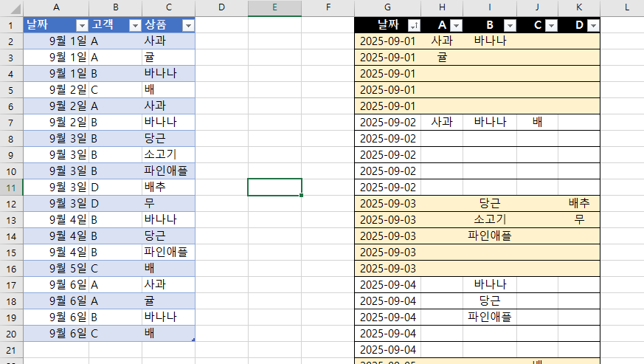Select the first 2025-09-04 date cell
The width and height of the screenshot is (644, 364).
pos(387,284)
